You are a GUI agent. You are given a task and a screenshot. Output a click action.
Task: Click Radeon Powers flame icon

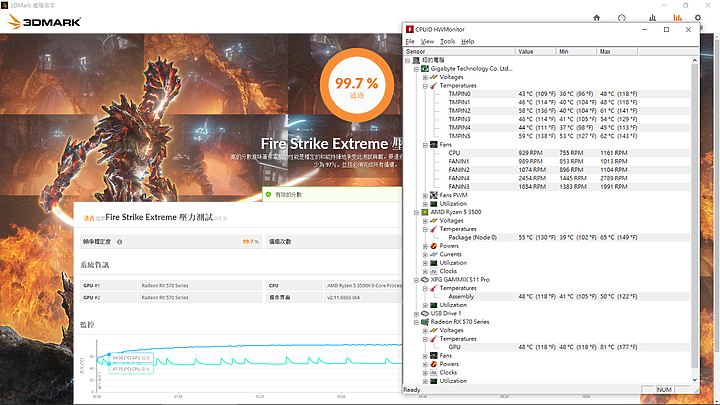433,364
